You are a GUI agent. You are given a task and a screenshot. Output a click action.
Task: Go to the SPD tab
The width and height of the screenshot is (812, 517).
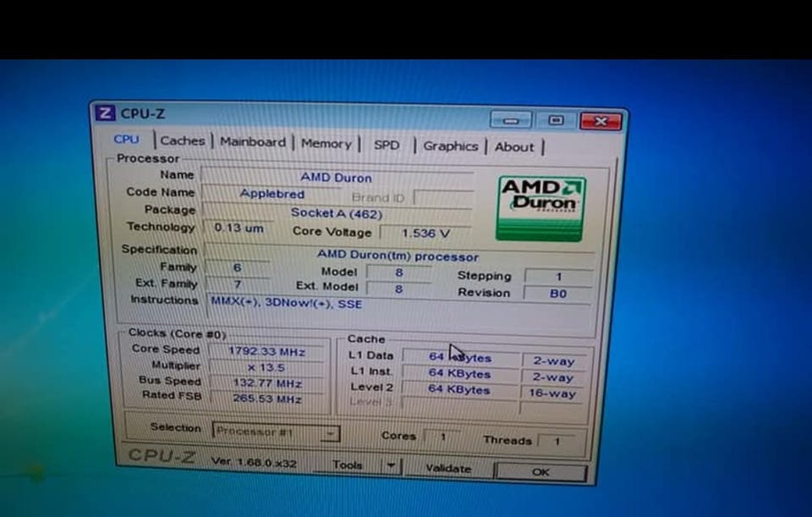click(387, 145)
